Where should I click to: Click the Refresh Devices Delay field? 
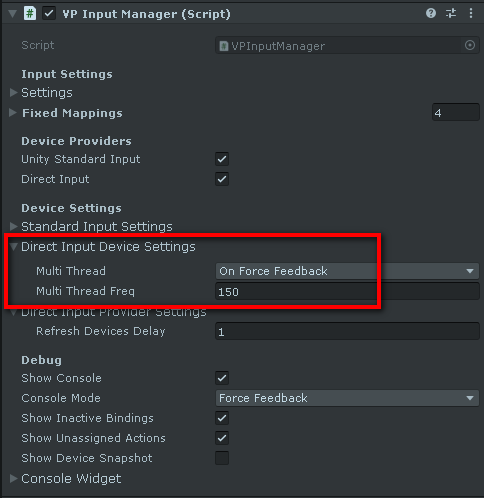click(x=347, y=331)
